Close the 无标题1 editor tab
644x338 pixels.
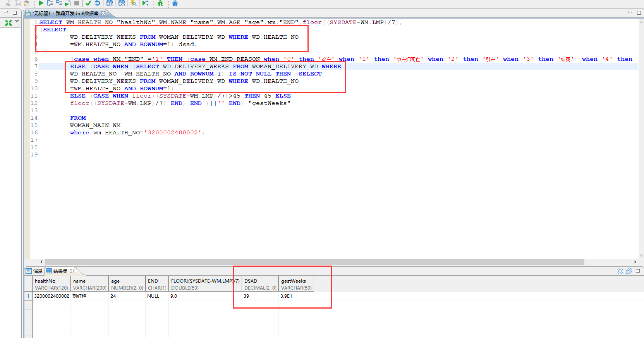(103, 13)
